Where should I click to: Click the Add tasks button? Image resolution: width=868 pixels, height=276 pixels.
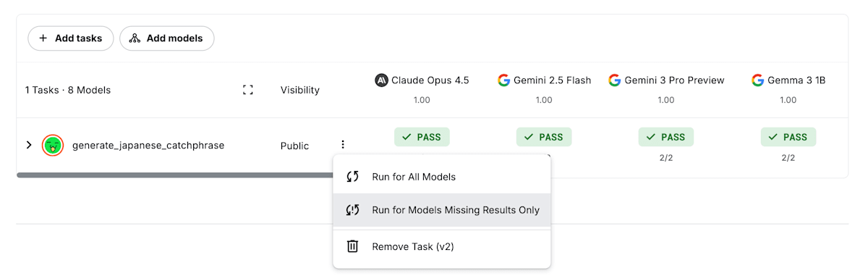[70, 38]
